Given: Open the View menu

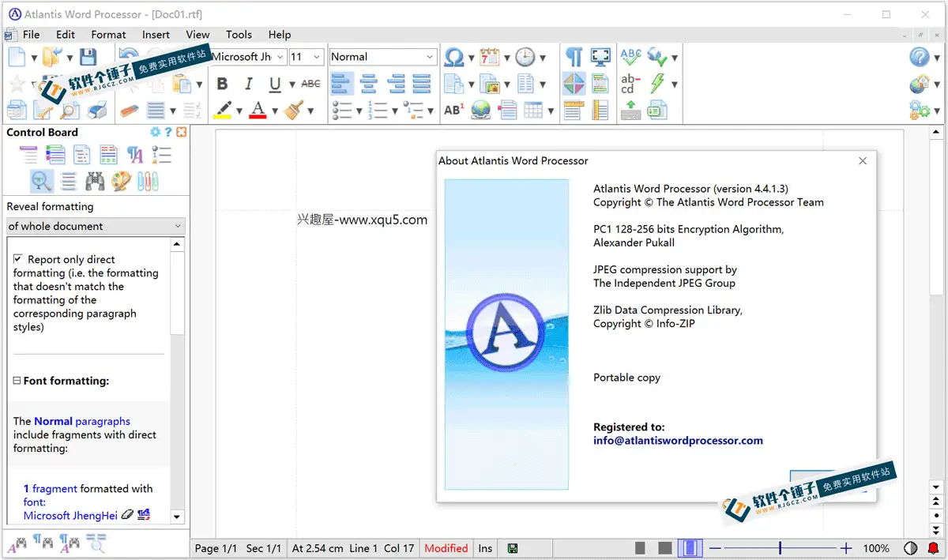Looking at the screenshot, I should (197, 35).
